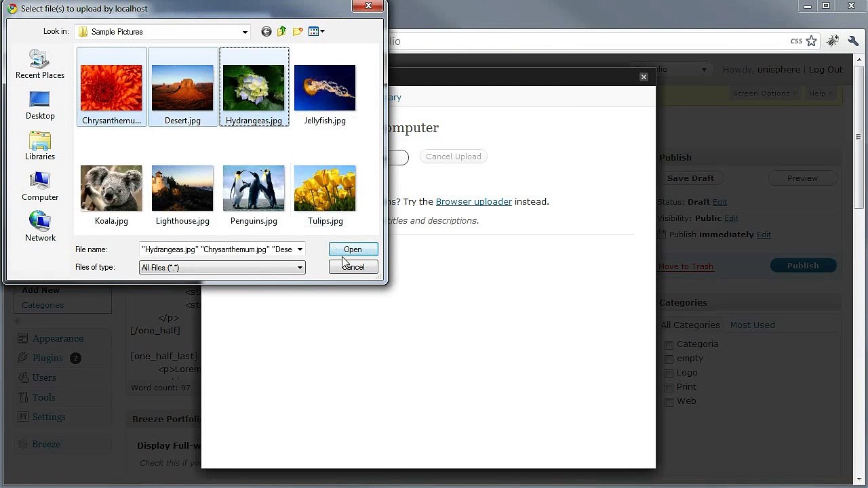The image size is (868, 488).
Task: Check the Categoria category checkbox
Action: click(x=669, y=345)
